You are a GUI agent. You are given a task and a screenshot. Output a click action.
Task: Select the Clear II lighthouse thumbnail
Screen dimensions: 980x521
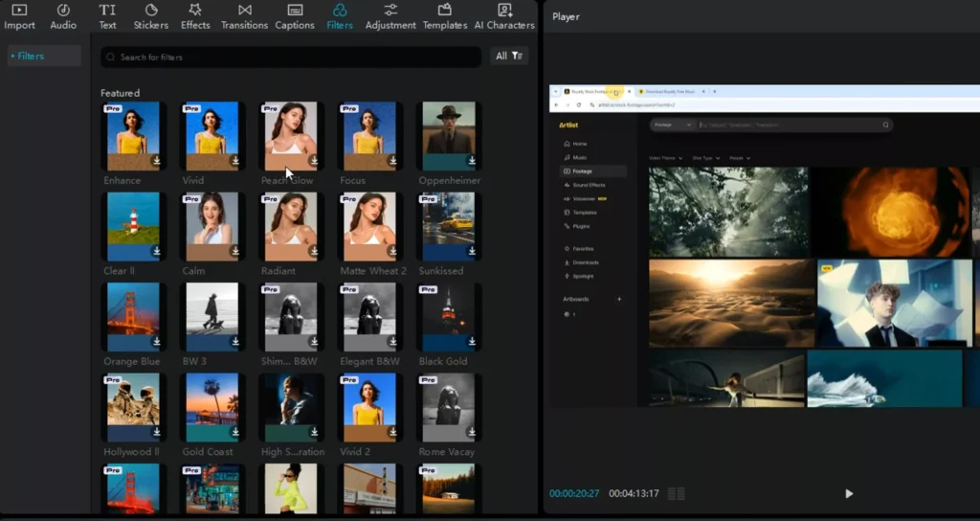pos(133,226)
